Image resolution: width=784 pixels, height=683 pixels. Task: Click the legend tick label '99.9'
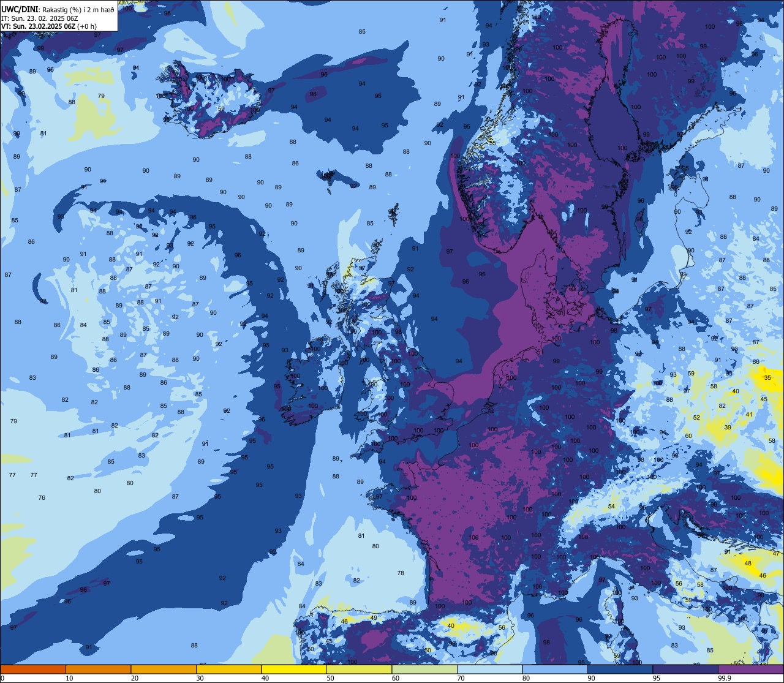[725, 678]
